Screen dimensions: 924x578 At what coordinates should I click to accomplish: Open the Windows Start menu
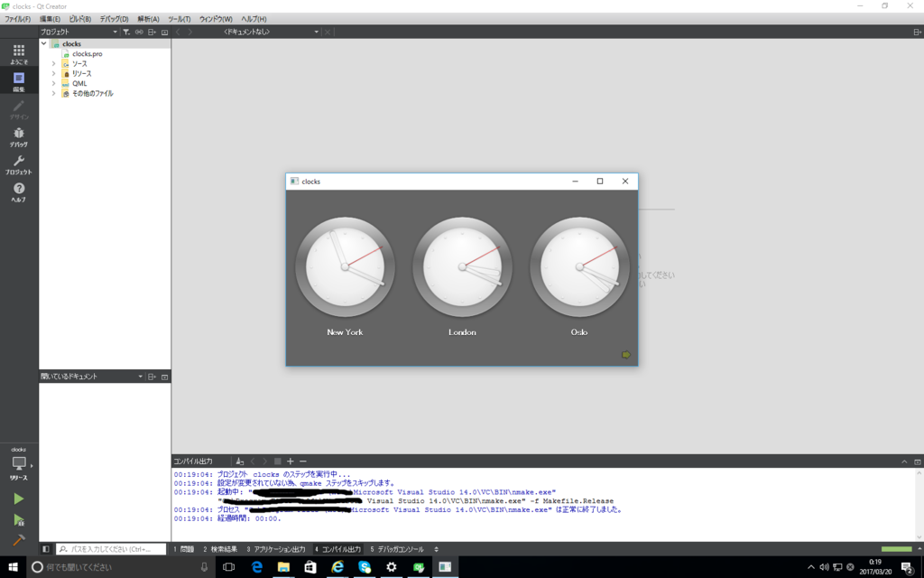(13, 567)
